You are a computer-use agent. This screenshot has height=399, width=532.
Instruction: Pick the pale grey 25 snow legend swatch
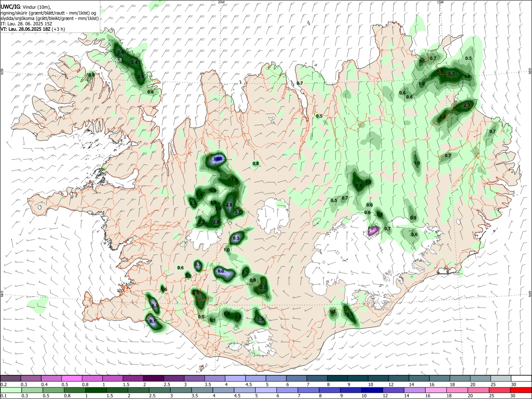coord(501,378)
